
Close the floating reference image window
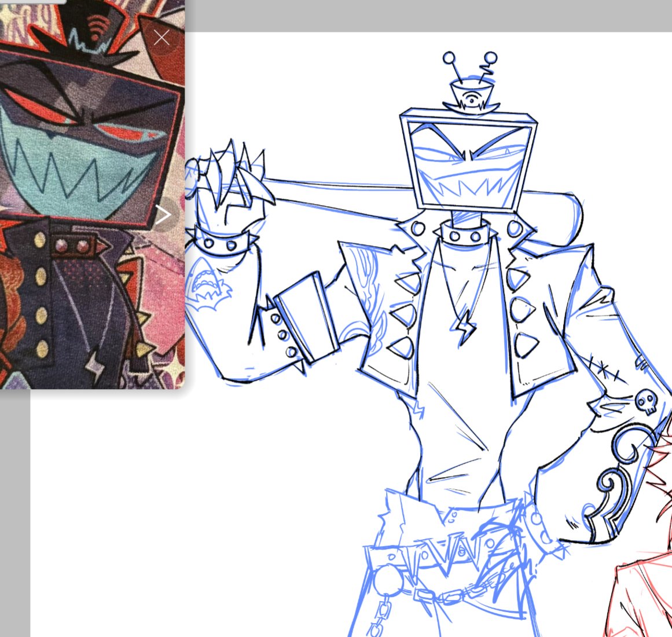(161, 38)
